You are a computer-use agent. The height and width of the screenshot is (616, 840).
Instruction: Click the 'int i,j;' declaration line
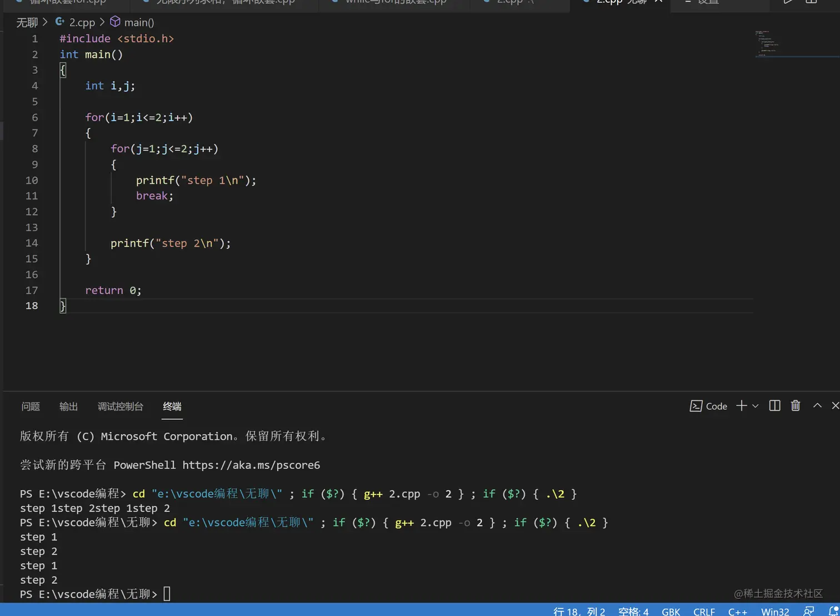pos(110,86)
